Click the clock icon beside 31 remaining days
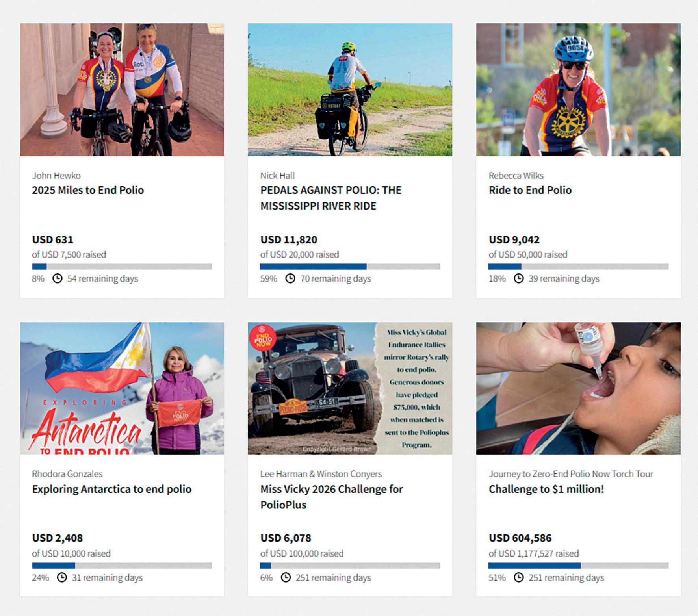The height and width of the screenshot is (616, 698). tap(62, 577)
